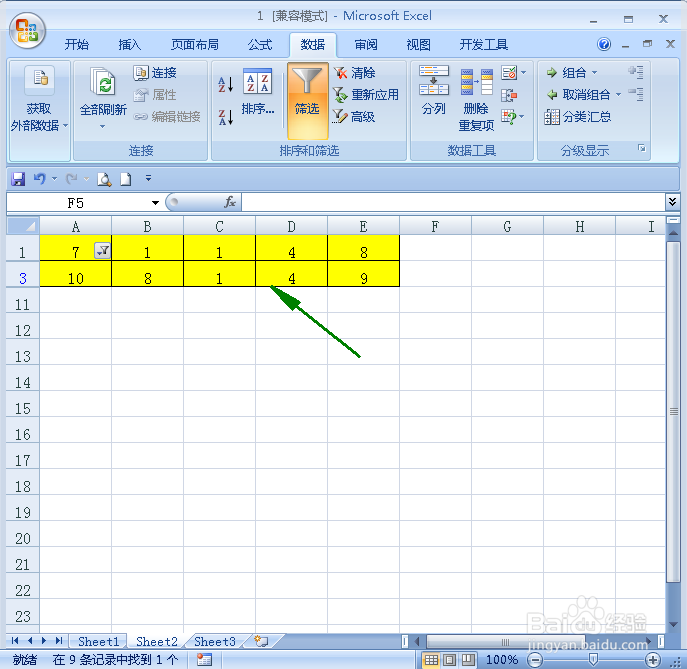Screen dimensions: 687x669
Task: Expand the Data Validation dropdown arrow
Action: point(524,73)
